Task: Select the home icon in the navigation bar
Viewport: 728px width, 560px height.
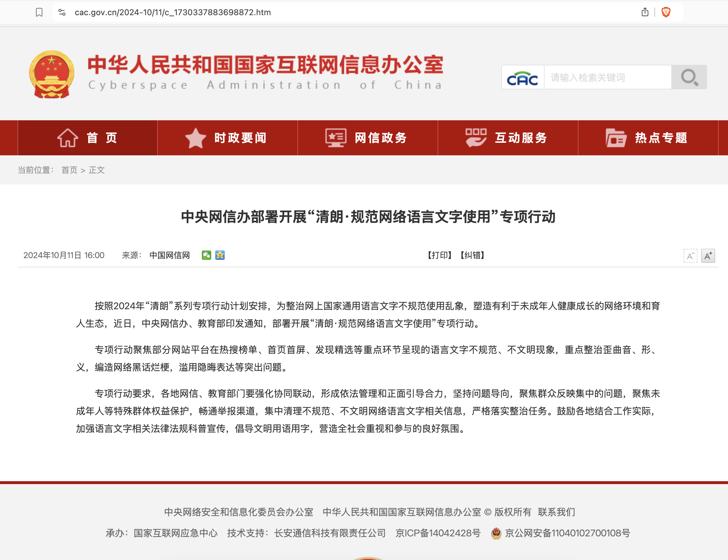Action: pos(68,138)
